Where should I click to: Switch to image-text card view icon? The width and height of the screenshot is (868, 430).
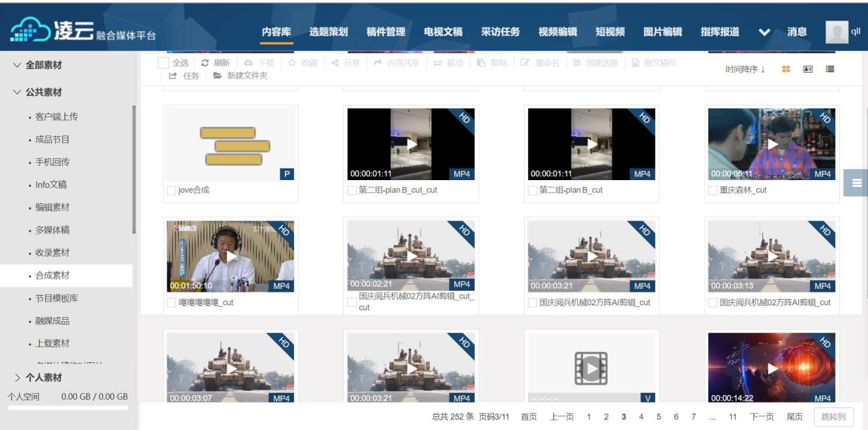coord(808,69)
